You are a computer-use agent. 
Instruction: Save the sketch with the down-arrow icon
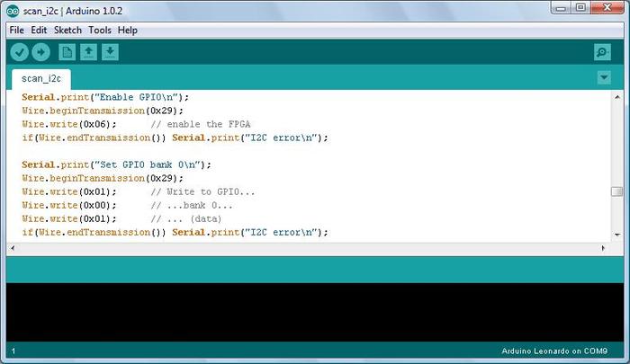click(x=110, y=52)
